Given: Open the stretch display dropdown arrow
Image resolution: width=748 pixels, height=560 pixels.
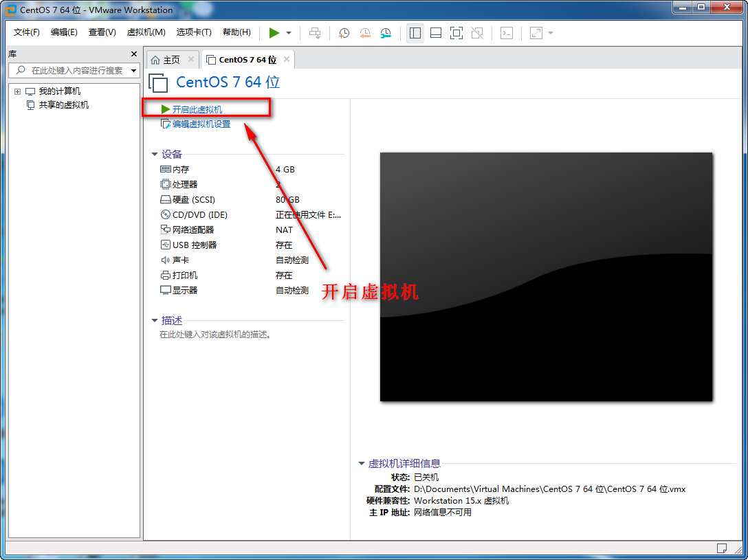Looking at the screenshot, I should [x=551, y=33].
